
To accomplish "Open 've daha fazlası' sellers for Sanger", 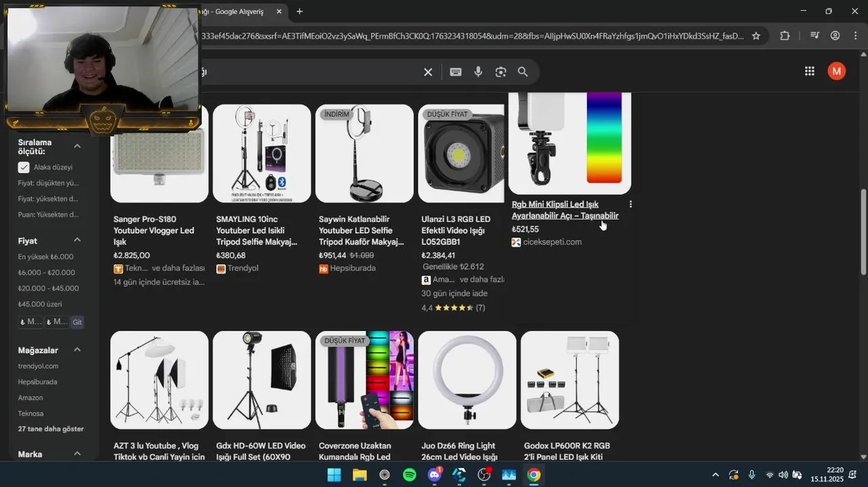I will click(178, 269).
